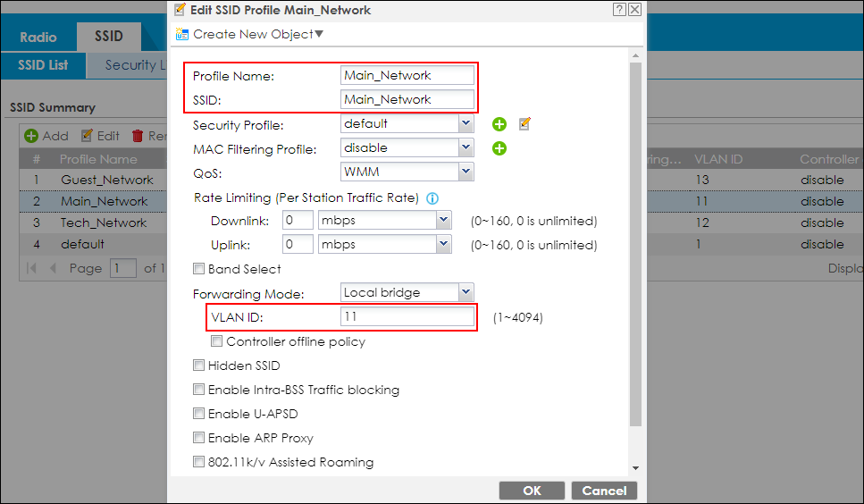864x504 pixels.
Task: Check Enable Intra-BSS Traffic blocking
Action: [x=198, y=390]
